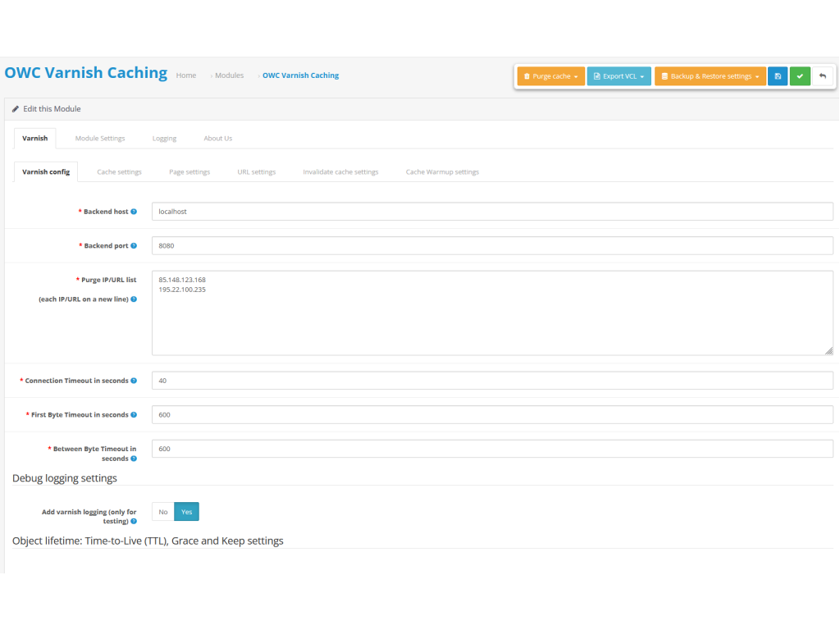This screenshot has width=840, height=630.
Task: Open Backup & Restore settings dropdown
Action: pos(710,76)
